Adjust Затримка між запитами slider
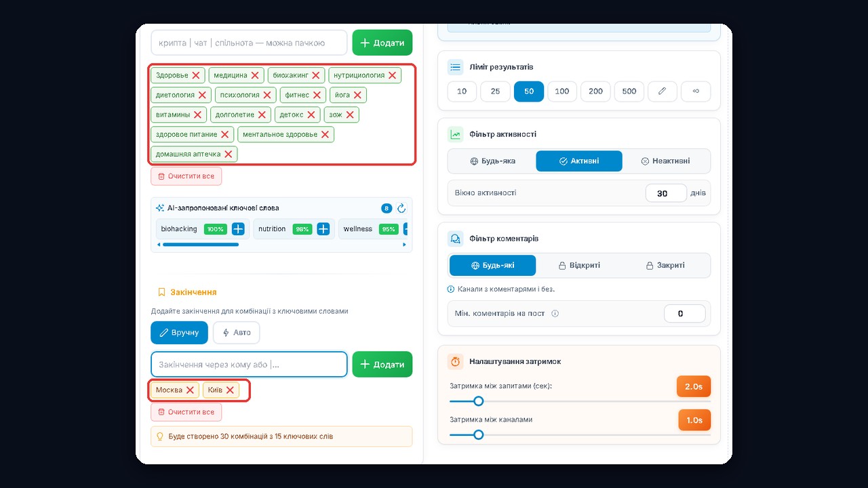Image resolution: width=868 pixels, height=488 pixels. 478,401
